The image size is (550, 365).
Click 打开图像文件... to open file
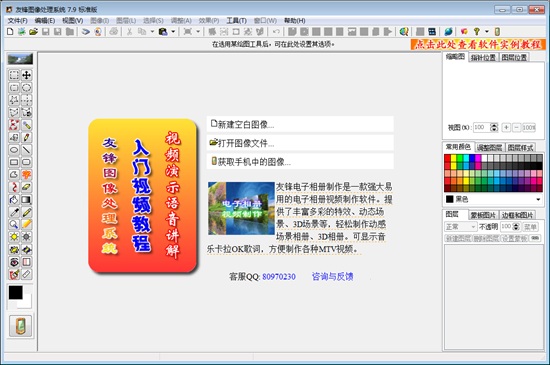click(x=300, y=143)
